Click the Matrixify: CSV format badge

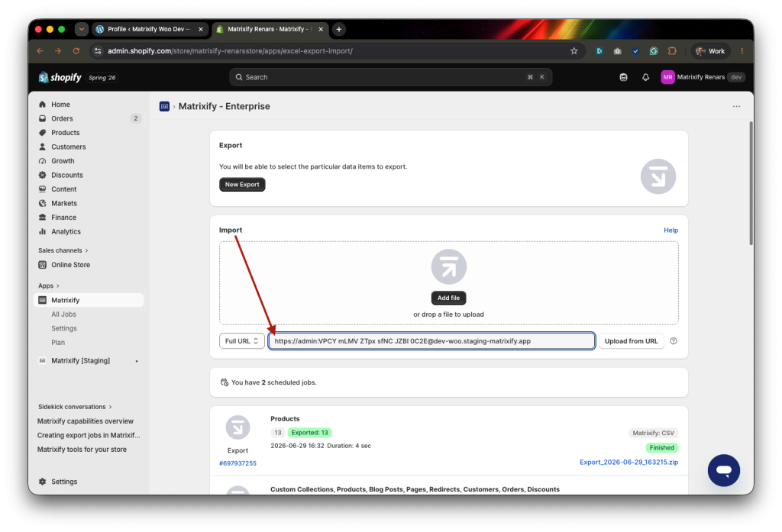pyautogui.click(x=654, y=433)
